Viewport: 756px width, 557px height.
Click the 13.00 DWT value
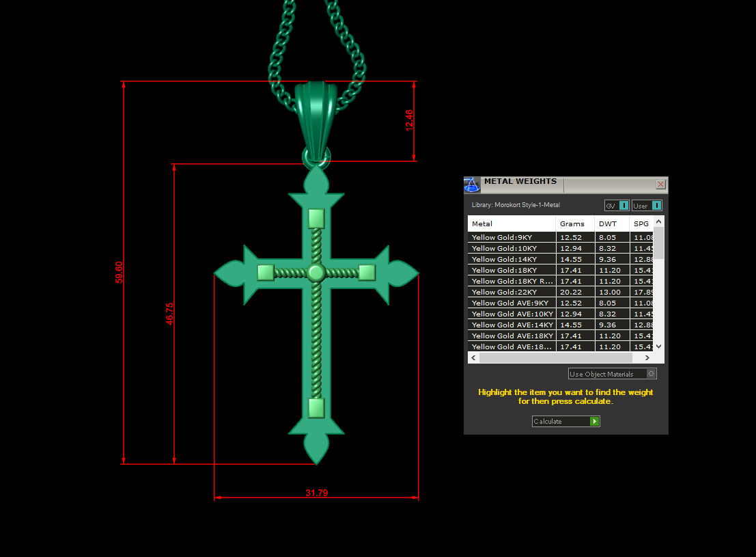(x=610, y=292)
